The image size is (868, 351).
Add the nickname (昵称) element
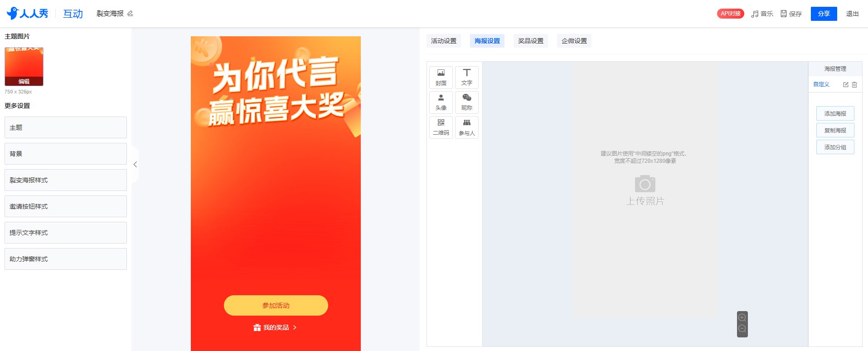466,102
